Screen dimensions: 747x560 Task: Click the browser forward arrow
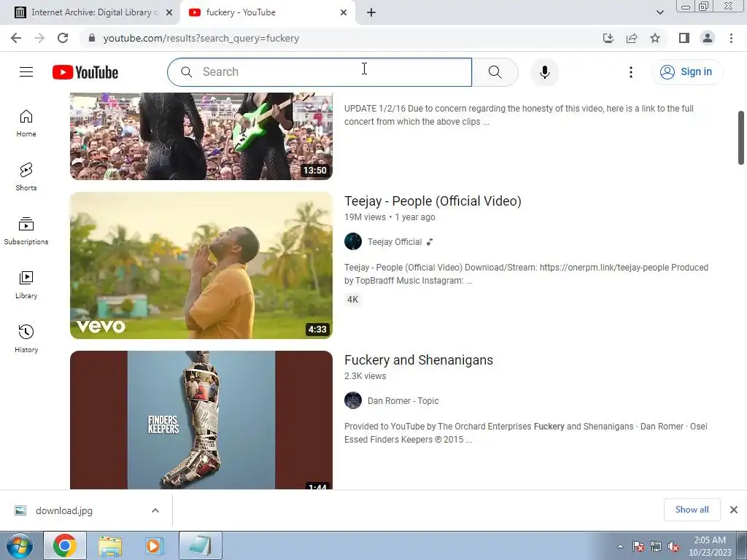pyautogui.click(x=39, y=38)
